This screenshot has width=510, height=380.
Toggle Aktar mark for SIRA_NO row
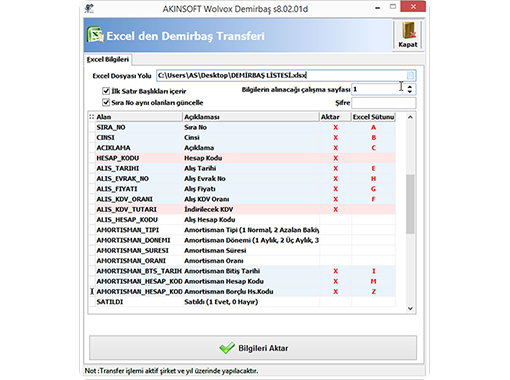click(x=335, y=127)
